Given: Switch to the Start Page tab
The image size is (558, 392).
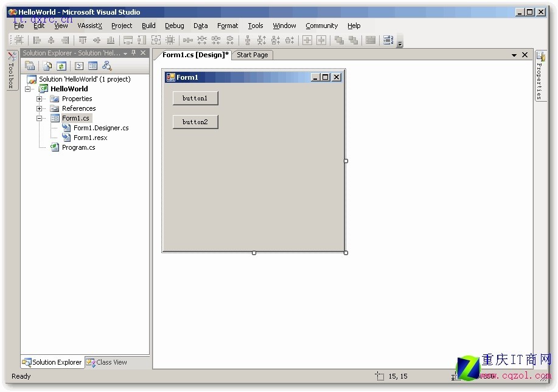Looking at the screenshot, I should 252,55.
